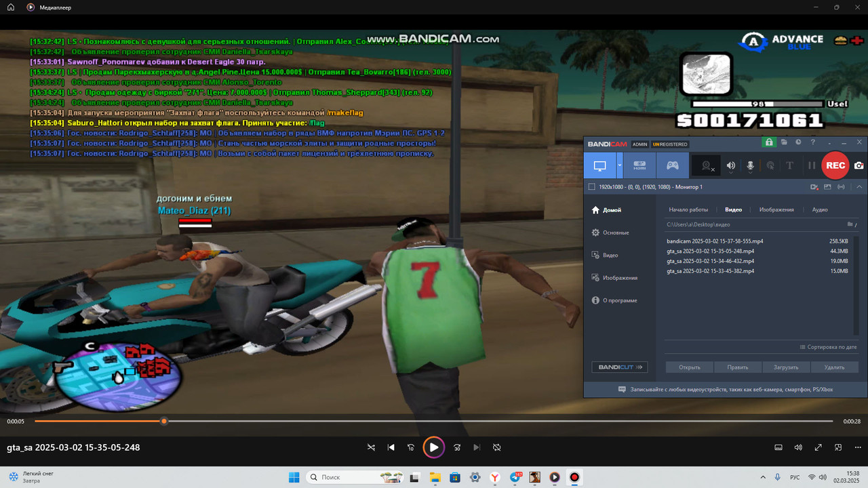
Task: Click the audio broadcast status icon
Action: point(842,186)
